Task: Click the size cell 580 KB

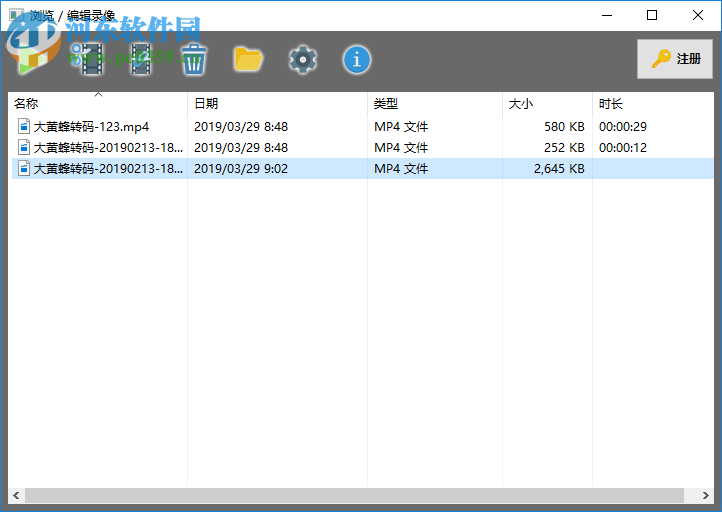Action: point(564,127)
